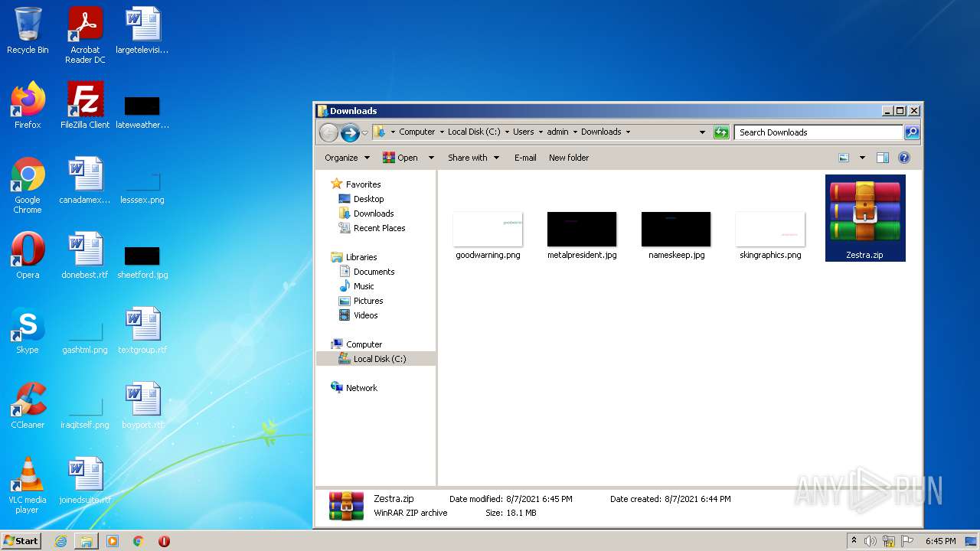Open VLC media player shortcut
Screen dimensions: 980x551
[x=28, y=485]
